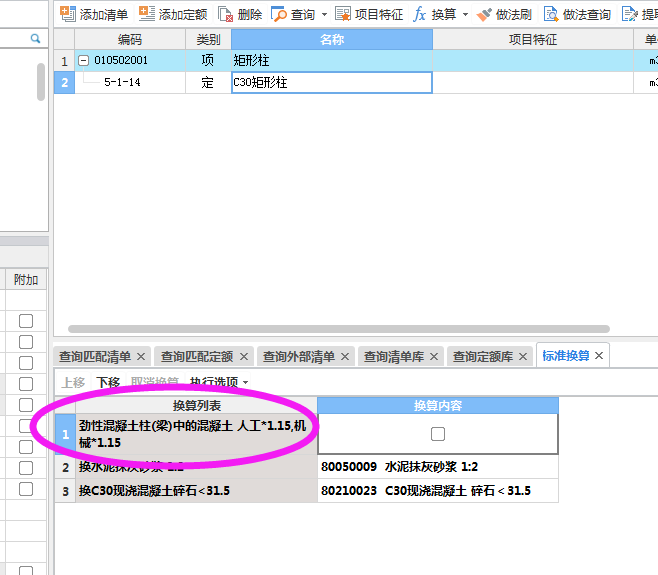Image resolution: width=658 pixels, height=575 pixels.
Task: Click the 定 category cell
Action: [x=208, y=82]
